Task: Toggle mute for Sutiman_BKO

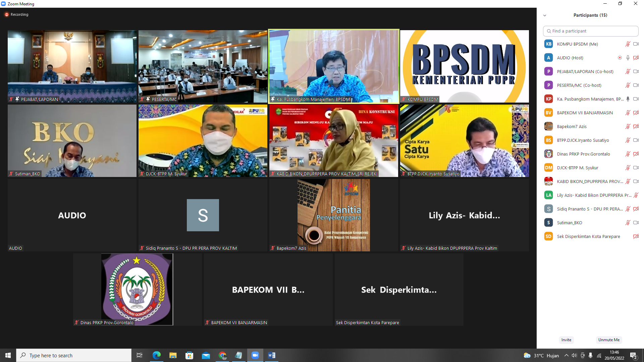Action: tap(628, 223)
